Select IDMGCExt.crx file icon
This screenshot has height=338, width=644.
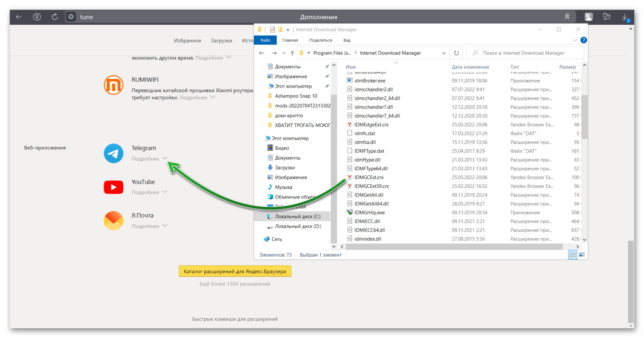tap(349, 177)
